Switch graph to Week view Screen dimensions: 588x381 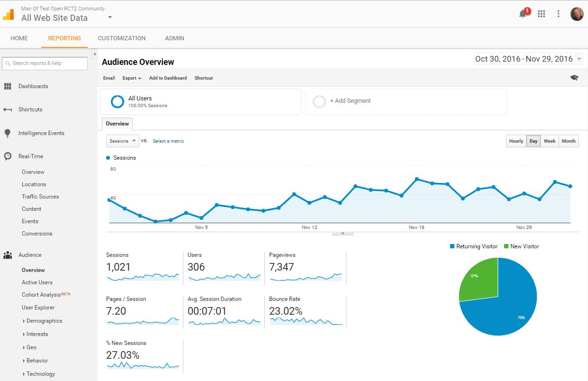(x=550, y=141)
